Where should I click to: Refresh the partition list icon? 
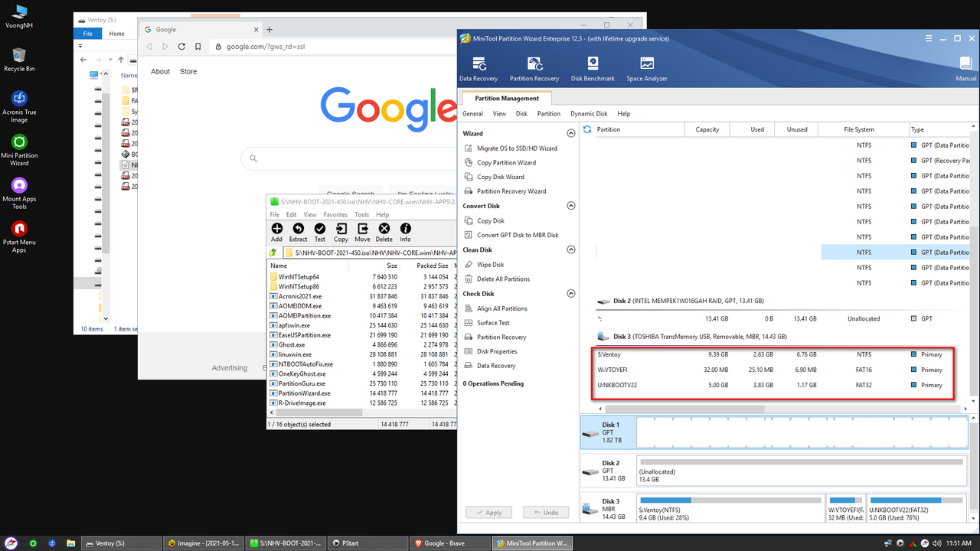coord(587,129)
